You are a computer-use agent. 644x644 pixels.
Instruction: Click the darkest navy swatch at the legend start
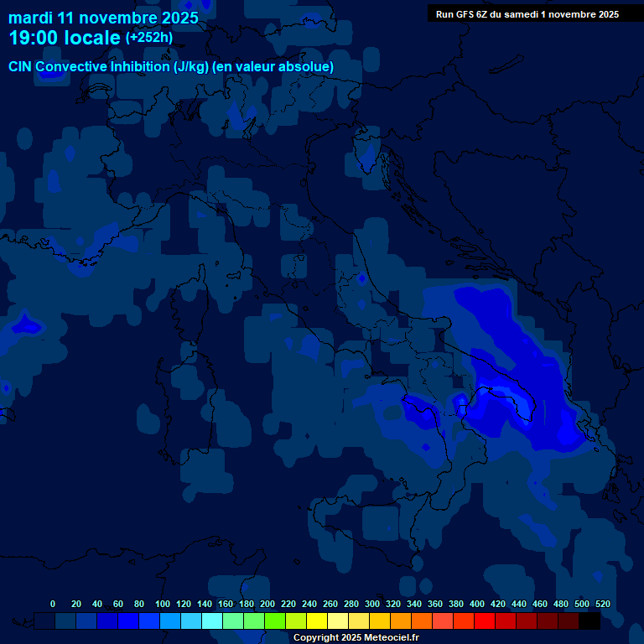click(44, 621)
